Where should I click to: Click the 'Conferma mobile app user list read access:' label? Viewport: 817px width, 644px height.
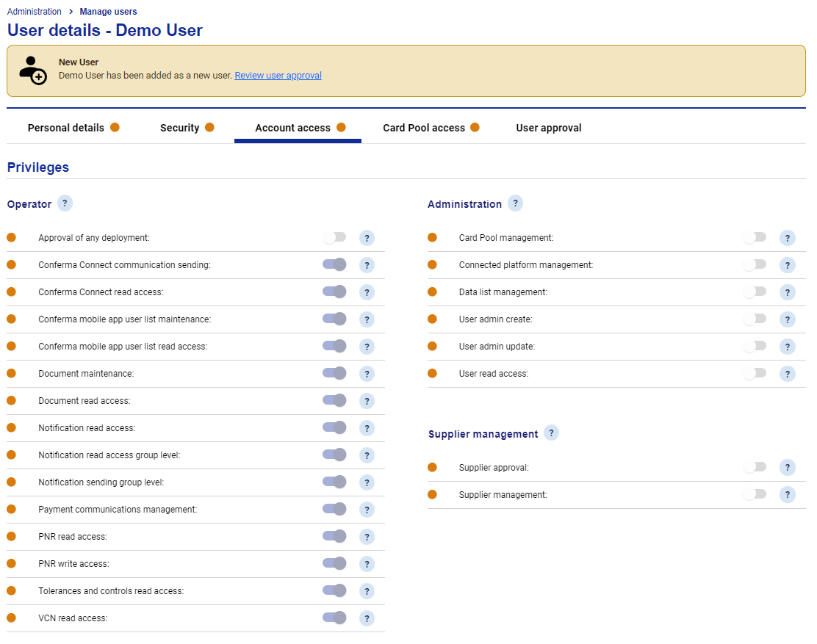[x=123, y=347]
